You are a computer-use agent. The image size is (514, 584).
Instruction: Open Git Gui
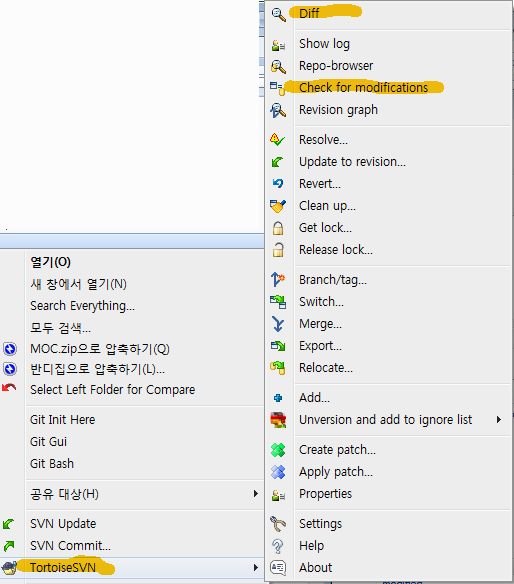click(x=48, y=442)
